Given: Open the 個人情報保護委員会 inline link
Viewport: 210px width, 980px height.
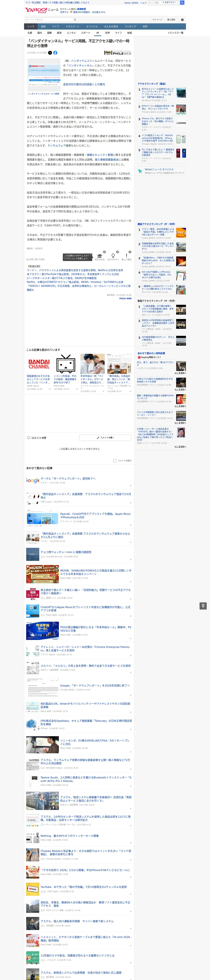Looking at the screenshot, I should tap(107, 160).
